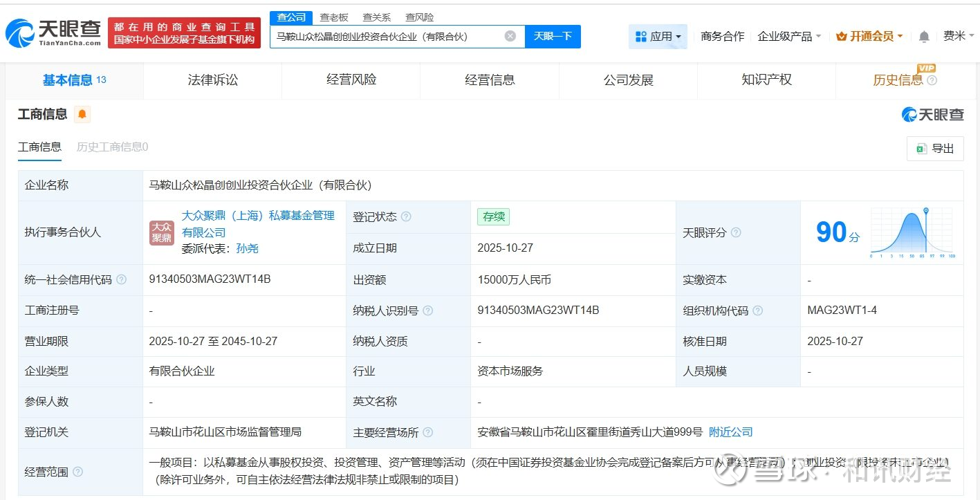Click the company name search input field
980x500 pixels.
coord(387,37)
